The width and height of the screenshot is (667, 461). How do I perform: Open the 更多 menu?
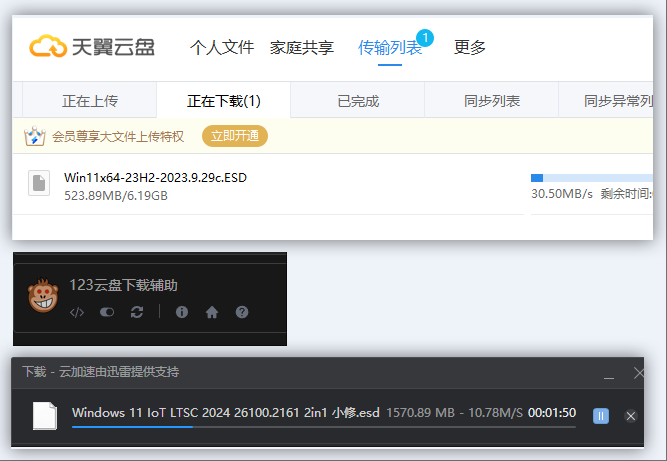point(470,47)
